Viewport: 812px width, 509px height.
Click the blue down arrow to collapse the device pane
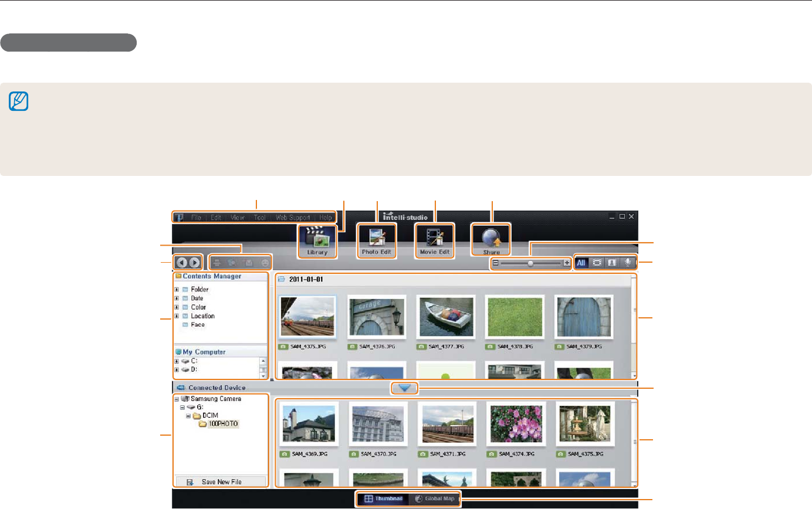(405, 388)
